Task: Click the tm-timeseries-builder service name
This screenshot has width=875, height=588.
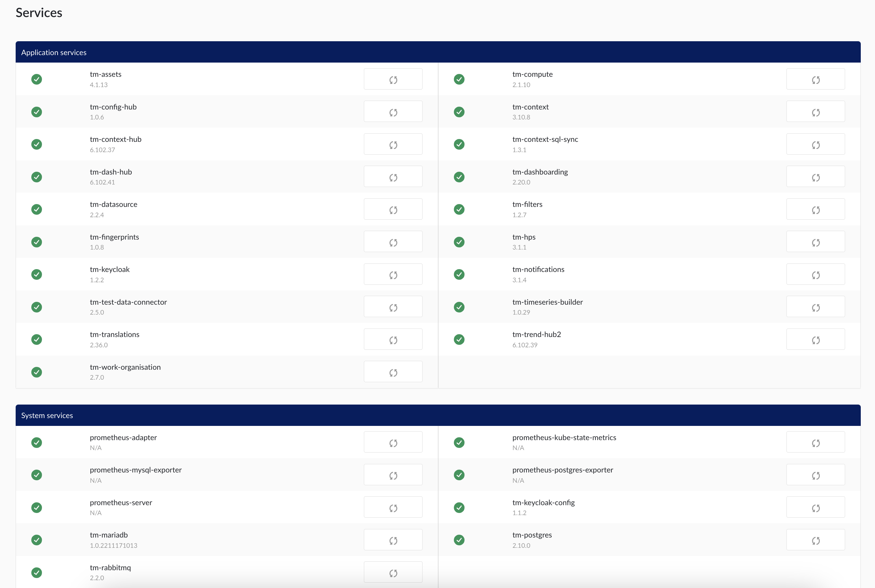Action: point(547,302)
